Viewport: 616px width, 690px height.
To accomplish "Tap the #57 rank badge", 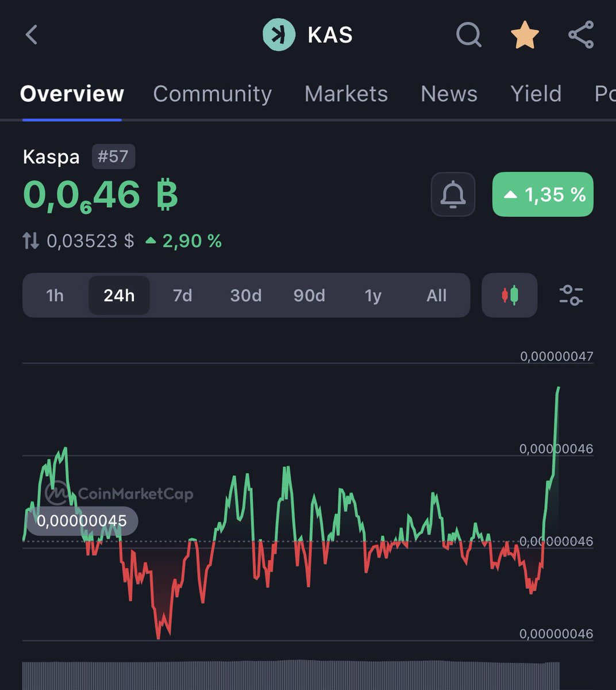I will (x=113, y=156).
